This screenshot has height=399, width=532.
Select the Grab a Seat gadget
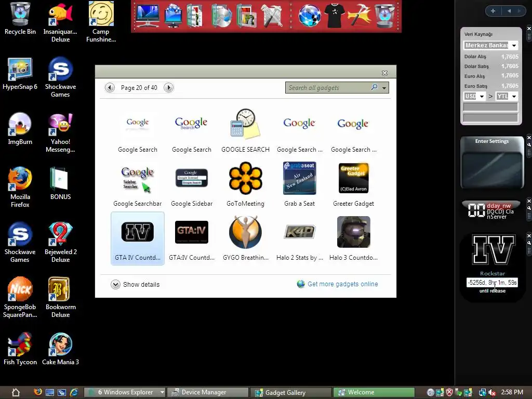tap(299, 184)
